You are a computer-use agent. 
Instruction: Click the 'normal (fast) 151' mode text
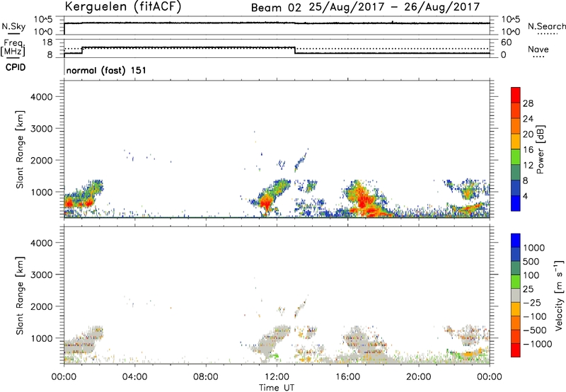pos(106,70)
